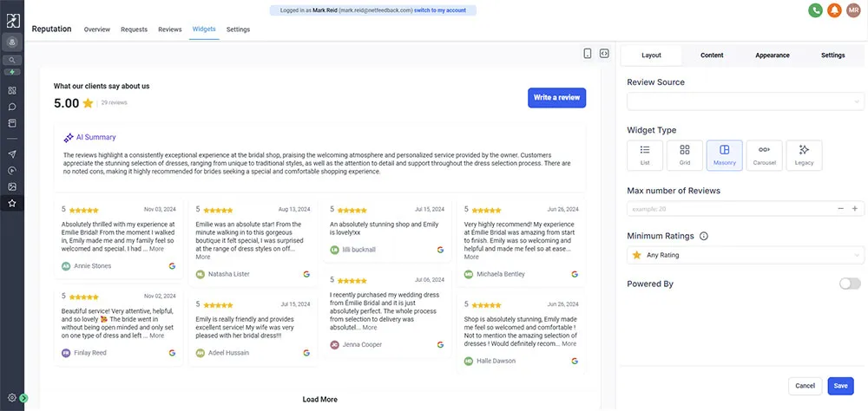This screenshot has height=411, width=868.
Task: Switch to Layout panel tab
Action: [x=652, y=55]
